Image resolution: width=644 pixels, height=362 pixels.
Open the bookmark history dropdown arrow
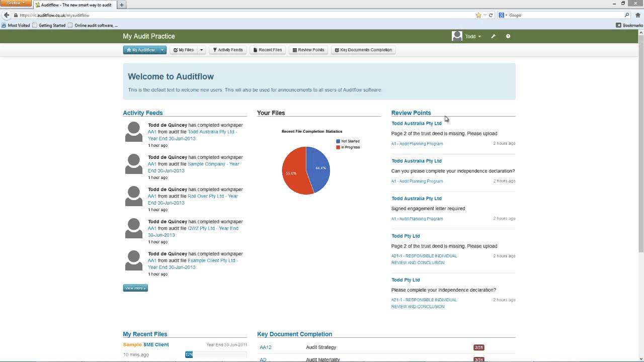point(485,15)
